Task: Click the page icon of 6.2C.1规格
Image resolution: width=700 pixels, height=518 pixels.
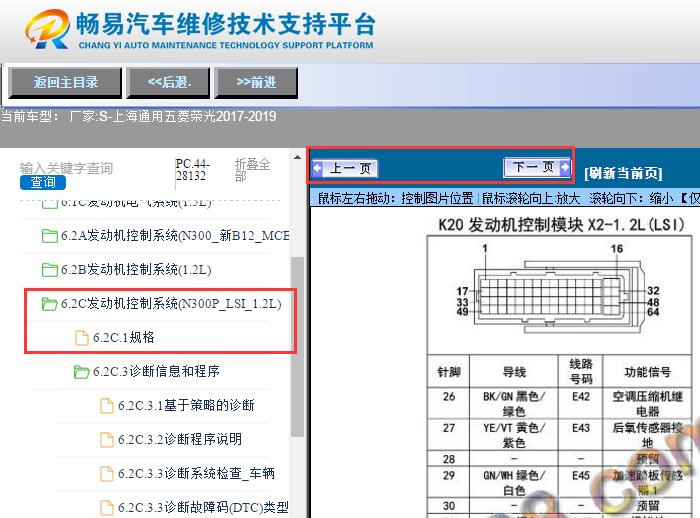Action: [x=82, y=338]
